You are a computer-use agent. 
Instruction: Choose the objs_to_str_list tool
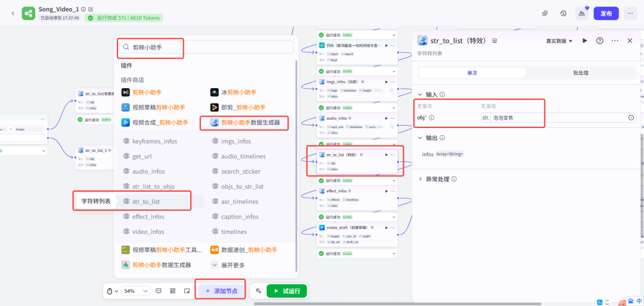237,186
